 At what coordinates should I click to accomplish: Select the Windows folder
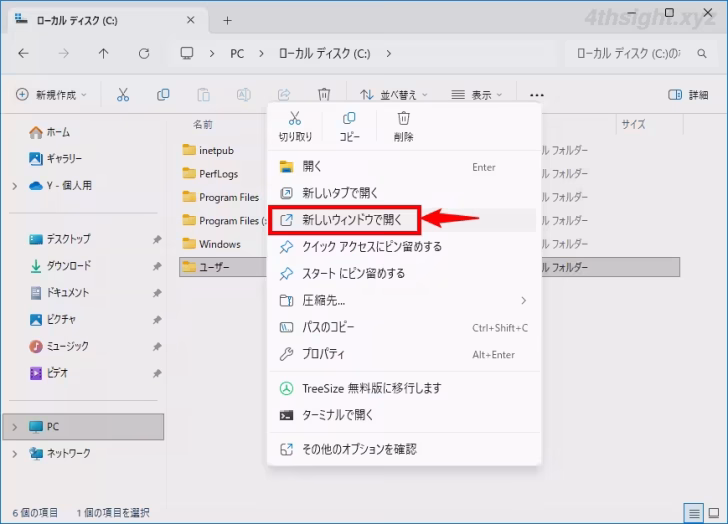212,244
